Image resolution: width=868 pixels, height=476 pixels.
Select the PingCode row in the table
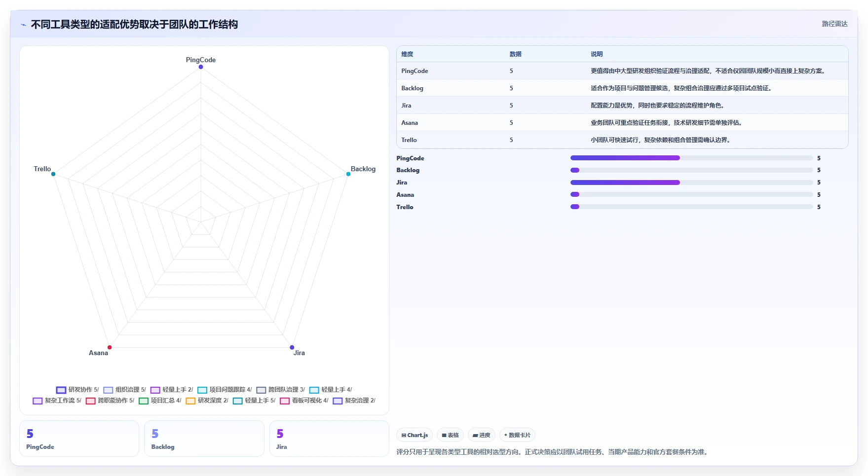[x=622, y=71]
